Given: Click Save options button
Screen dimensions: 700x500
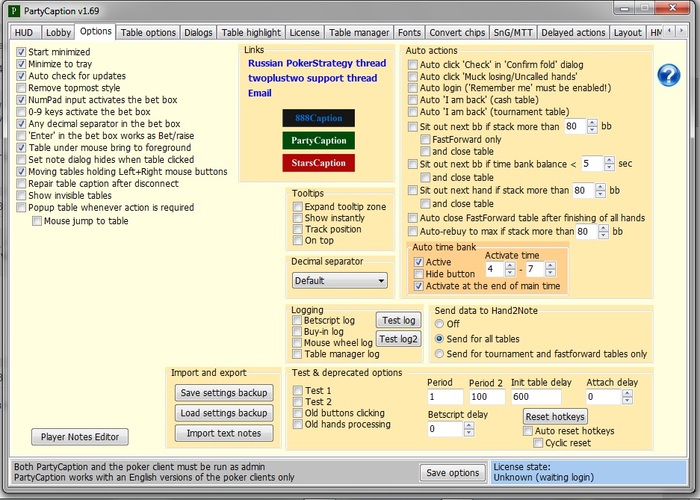Looking at the screenshot, I should [x=453, y=473].
